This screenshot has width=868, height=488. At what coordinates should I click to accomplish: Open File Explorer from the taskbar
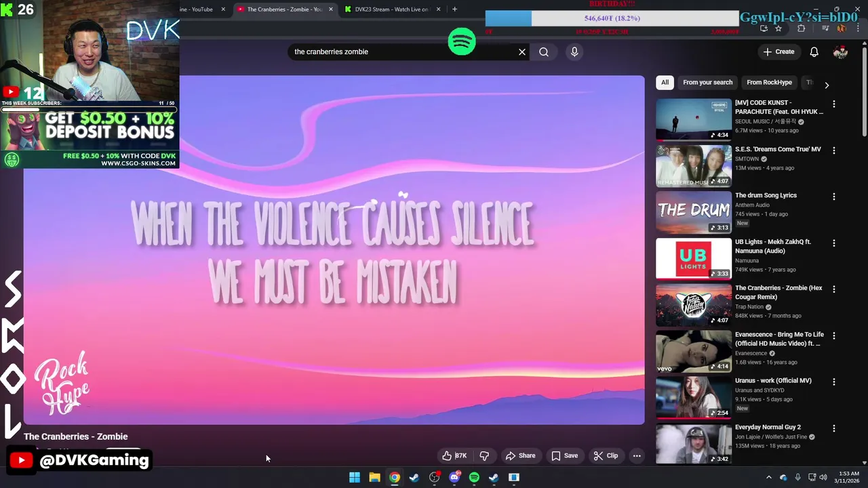374,477
